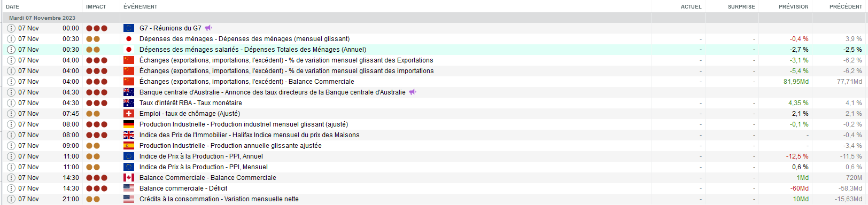The width and height of the screenshot is (868, 205).
Task: Open the PPI, Mensuel event details
Action: pos(204,167)
